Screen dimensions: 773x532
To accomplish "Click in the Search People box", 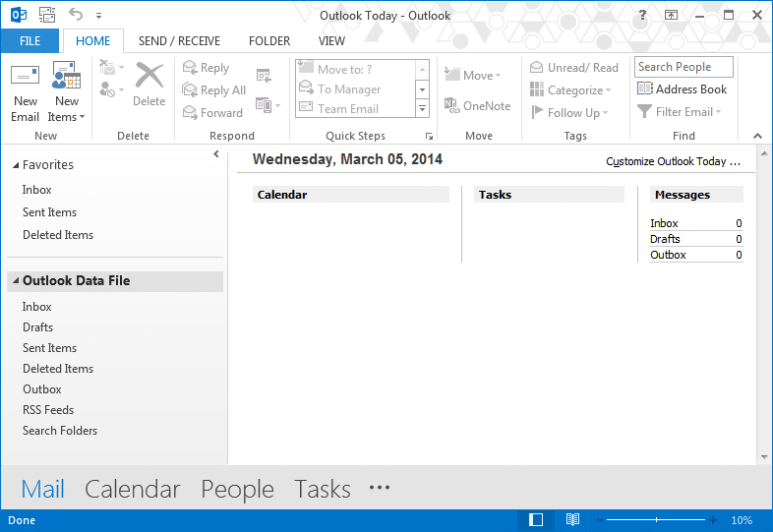I will coord(684,67).
